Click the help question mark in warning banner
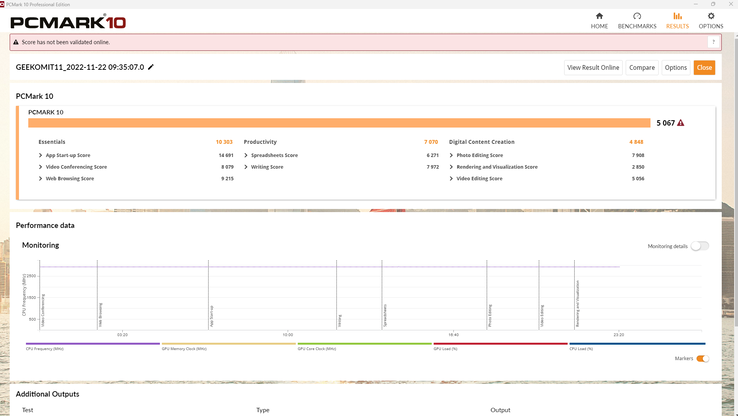 tap(713, 42)
